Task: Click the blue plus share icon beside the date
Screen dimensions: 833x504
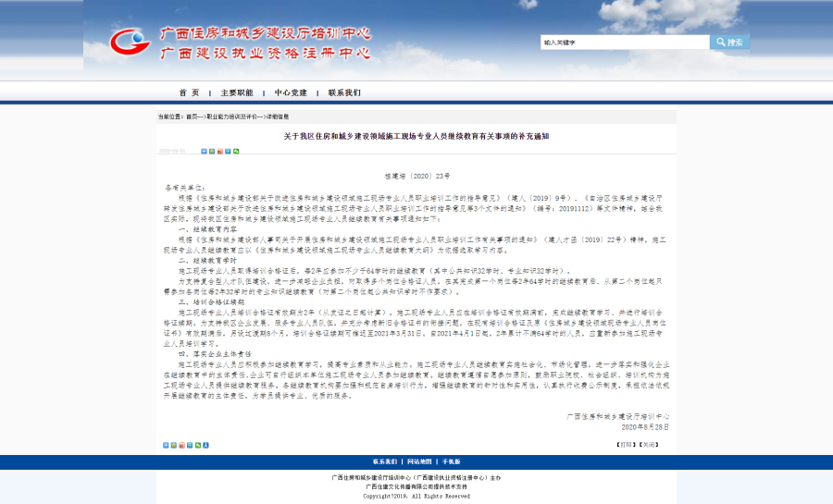Action: tap(204, 152)
